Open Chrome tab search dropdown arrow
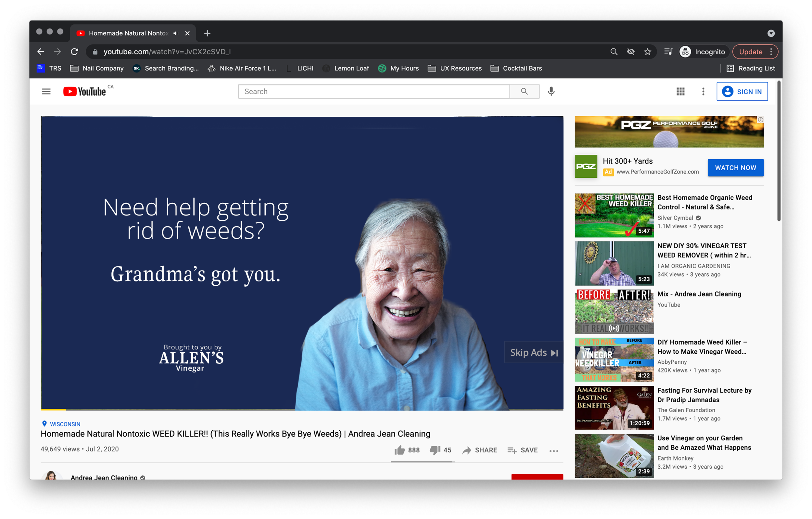 771,33
